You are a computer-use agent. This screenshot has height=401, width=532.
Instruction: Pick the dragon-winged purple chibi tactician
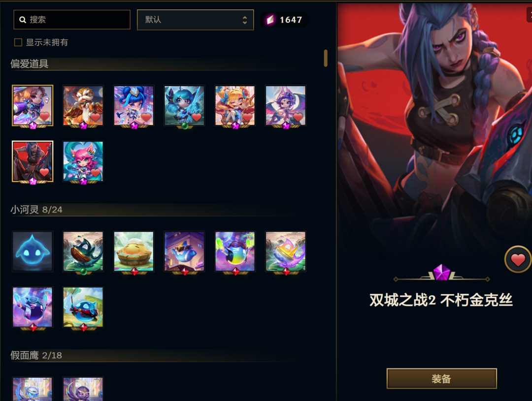tap(286, 105)
